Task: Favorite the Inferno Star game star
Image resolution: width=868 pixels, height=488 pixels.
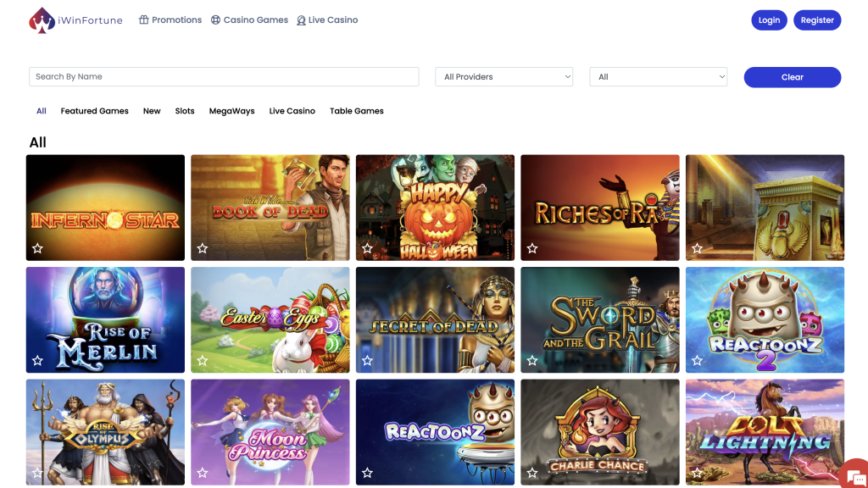Action: coord(37,247)
